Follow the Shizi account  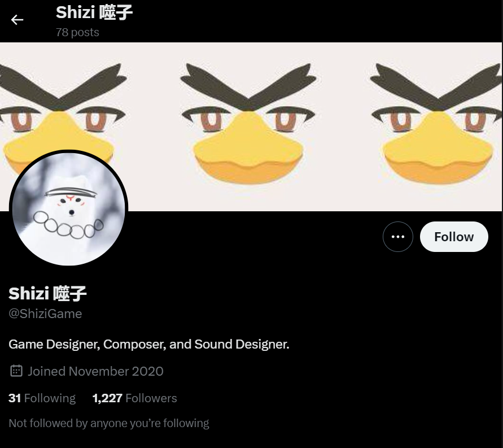[x=454, y=237]
